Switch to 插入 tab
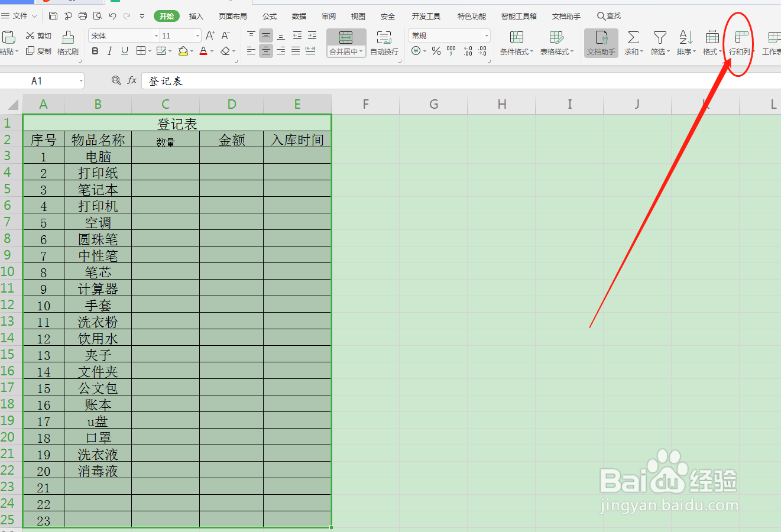This screenshot has width=781, height=532. click(x=196, y=16)
